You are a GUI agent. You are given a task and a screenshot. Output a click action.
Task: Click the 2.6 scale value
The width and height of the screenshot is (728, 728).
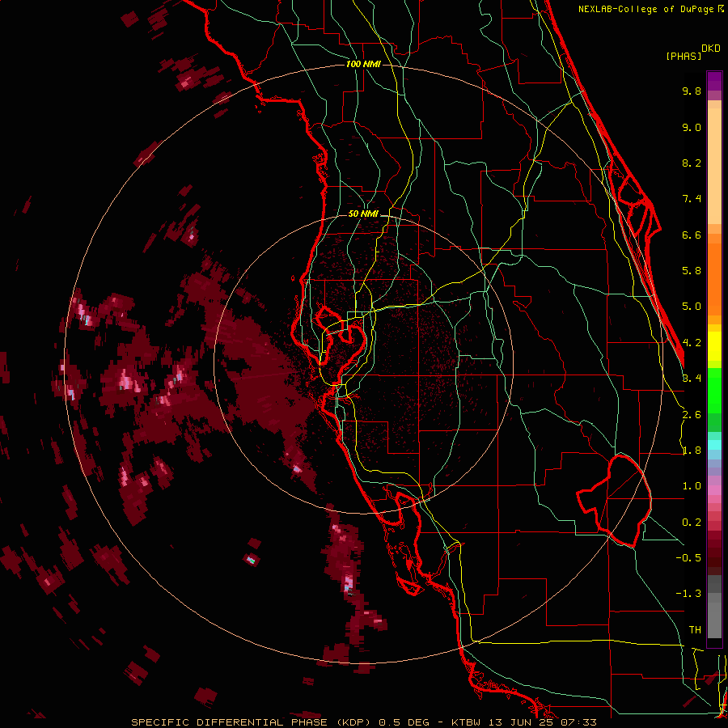[692, 415]
